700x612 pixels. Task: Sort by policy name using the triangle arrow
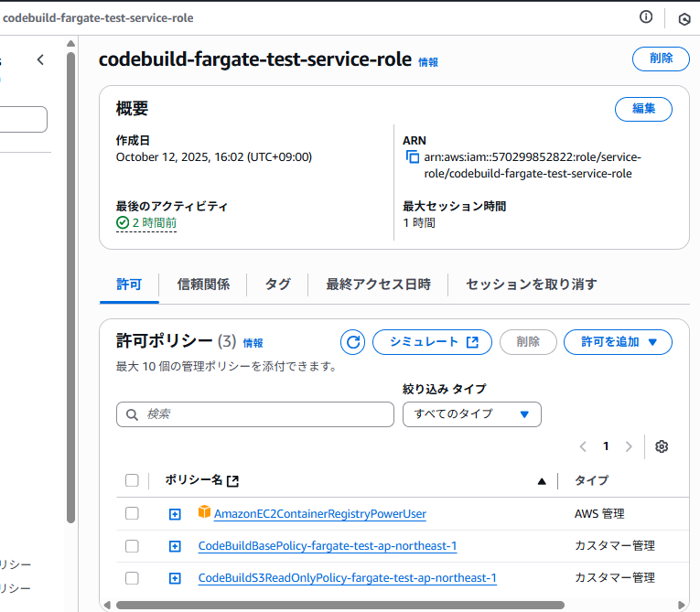[x=542, y=481]
